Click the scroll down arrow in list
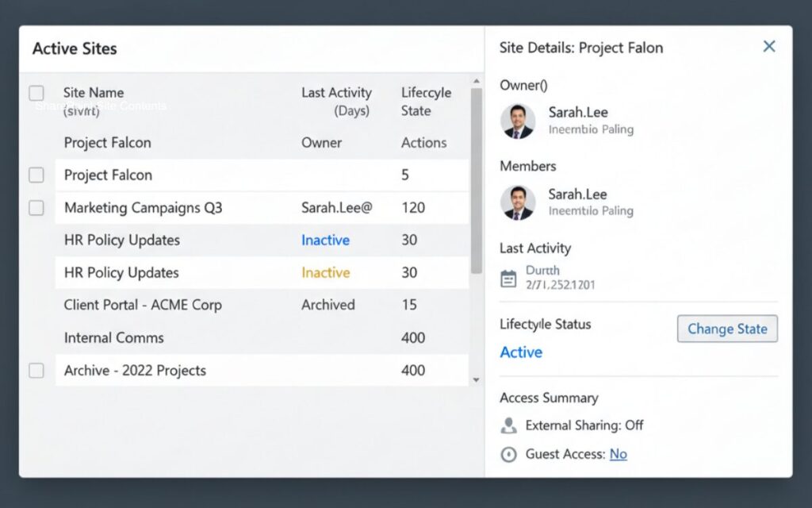Image resolution: width=812 pixels, height=508 pixels. [476, 380]
